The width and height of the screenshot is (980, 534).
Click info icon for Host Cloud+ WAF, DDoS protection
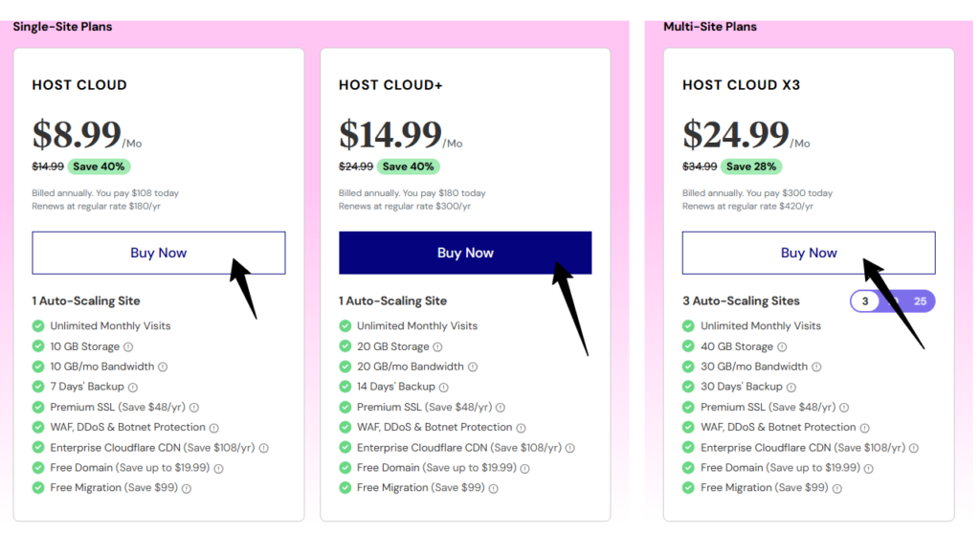click(x=522, y=429)
